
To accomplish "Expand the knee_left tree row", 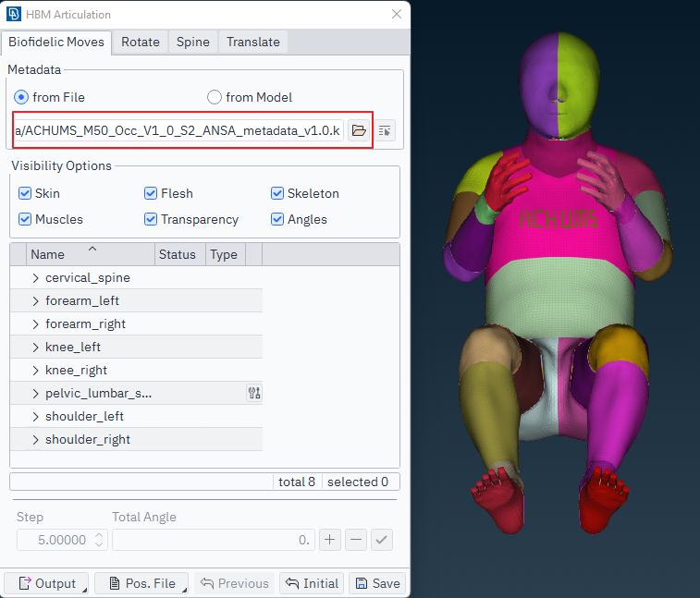I will coord(36,348).
